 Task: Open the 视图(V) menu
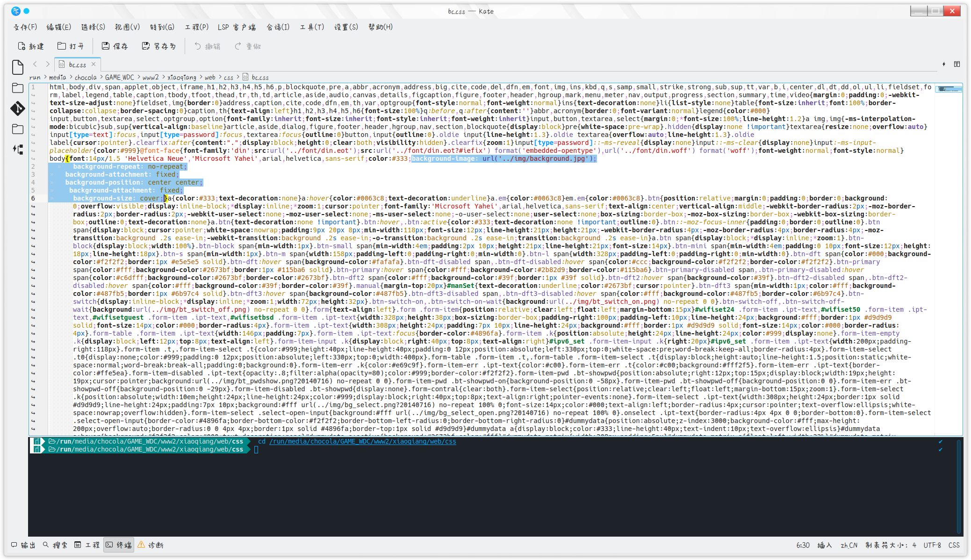[127, 27]
